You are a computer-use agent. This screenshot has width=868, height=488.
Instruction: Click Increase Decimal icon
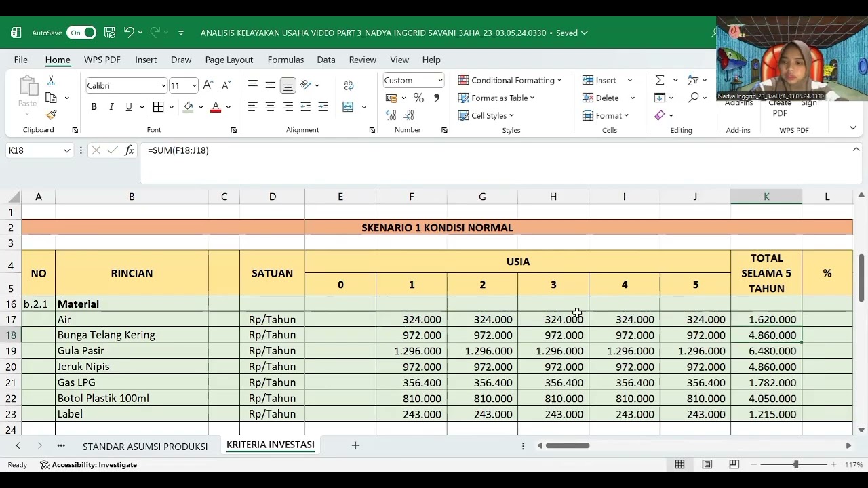click(391, 115)
